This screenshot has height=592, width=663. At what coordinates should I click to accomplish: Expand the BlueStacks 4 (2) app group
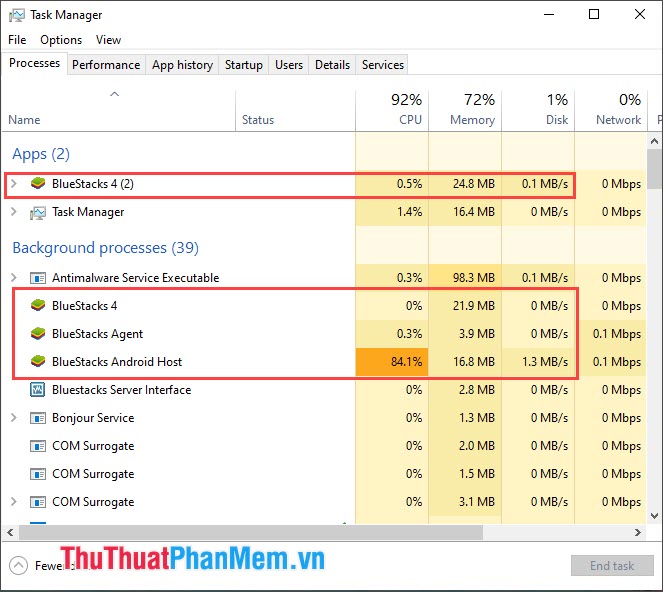click(x=14, y=184)
